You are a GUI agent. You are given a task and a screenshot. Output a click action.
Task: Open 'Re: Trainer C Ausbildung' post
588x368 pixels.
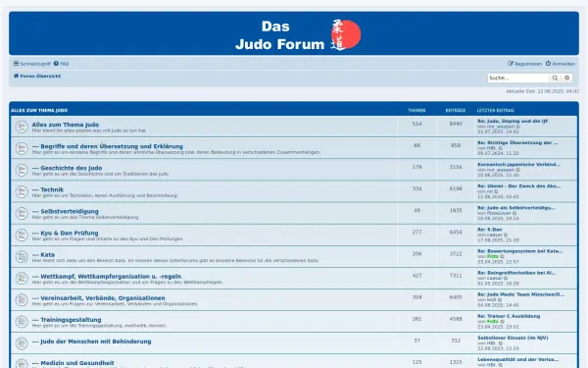509,316
